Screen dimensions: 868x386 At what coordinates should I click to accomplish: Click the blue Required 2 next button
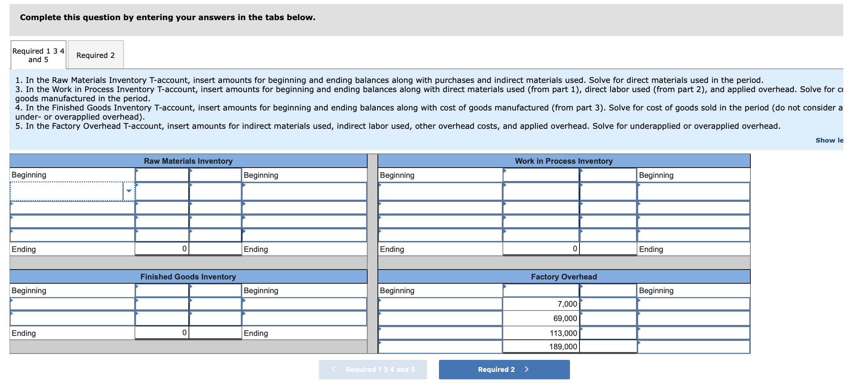(x=504, y=369)
